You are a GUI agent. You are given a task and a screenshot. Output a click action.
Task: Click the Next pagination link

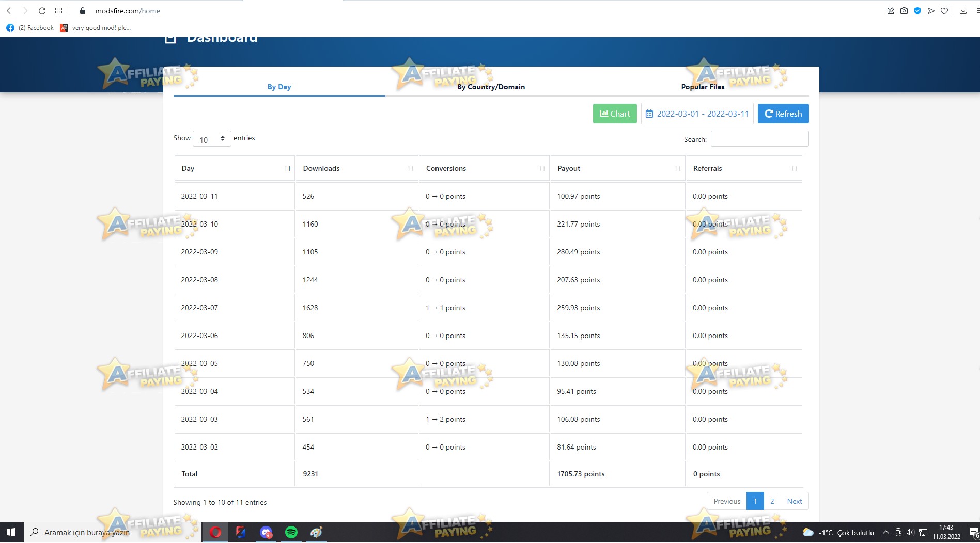pos(794,501)
